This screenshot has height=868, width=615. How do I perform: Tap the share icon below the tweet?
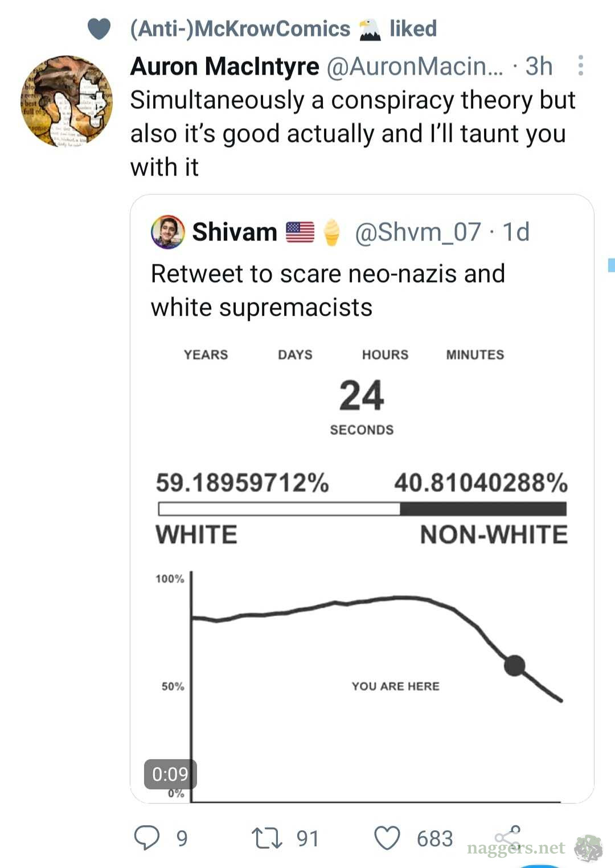point(507,836)
